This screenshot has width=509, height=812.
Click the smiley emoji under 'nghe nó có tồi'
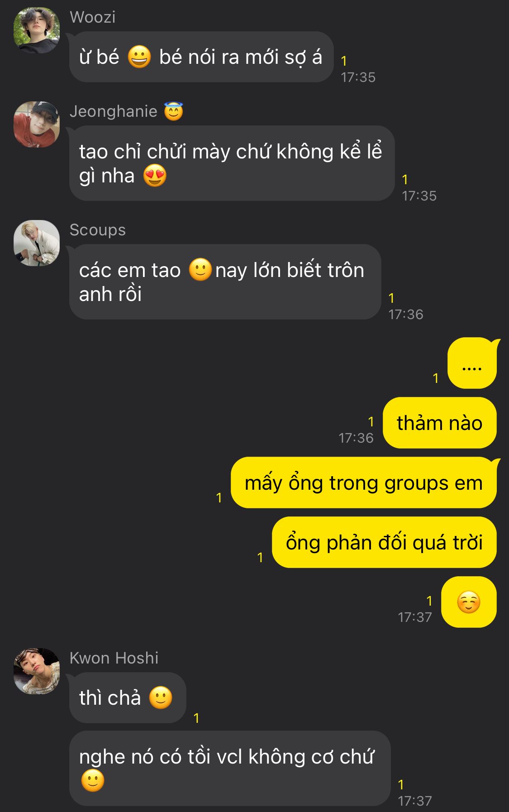[x=93, y=781]
